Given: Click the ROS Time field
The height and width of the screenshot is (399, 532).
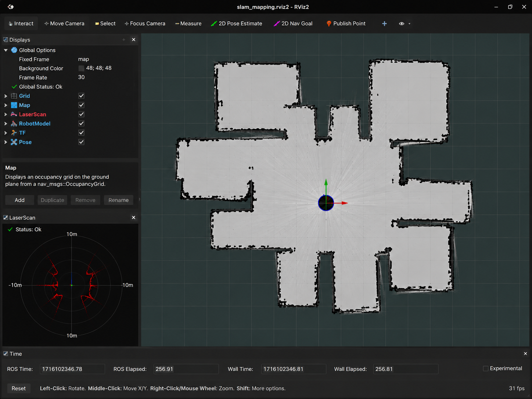Looking at the screenshot, I should tap(72, 369).
